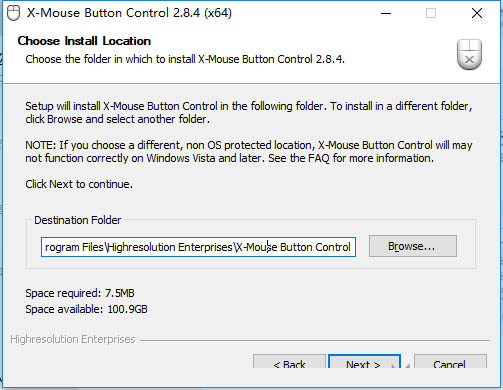Continue installation with the Next button
The image size is (503, 390).
pos(364,362)
